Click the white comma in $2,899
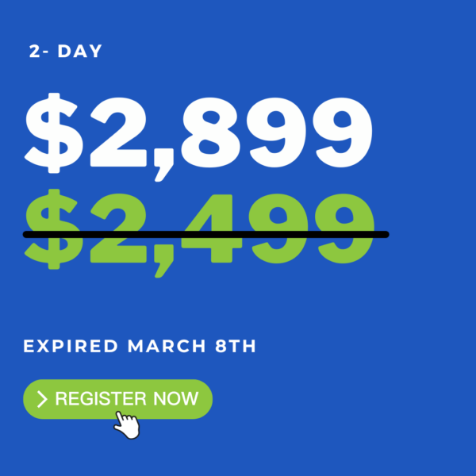The width and height of the screenshot is (476, 476). 164,165
